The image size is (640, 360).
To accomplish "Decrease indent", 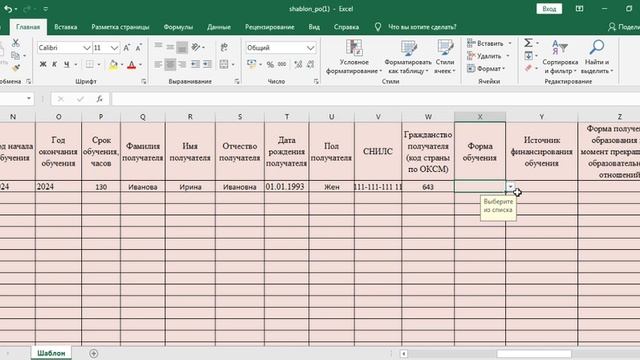I will coord(196,64).
